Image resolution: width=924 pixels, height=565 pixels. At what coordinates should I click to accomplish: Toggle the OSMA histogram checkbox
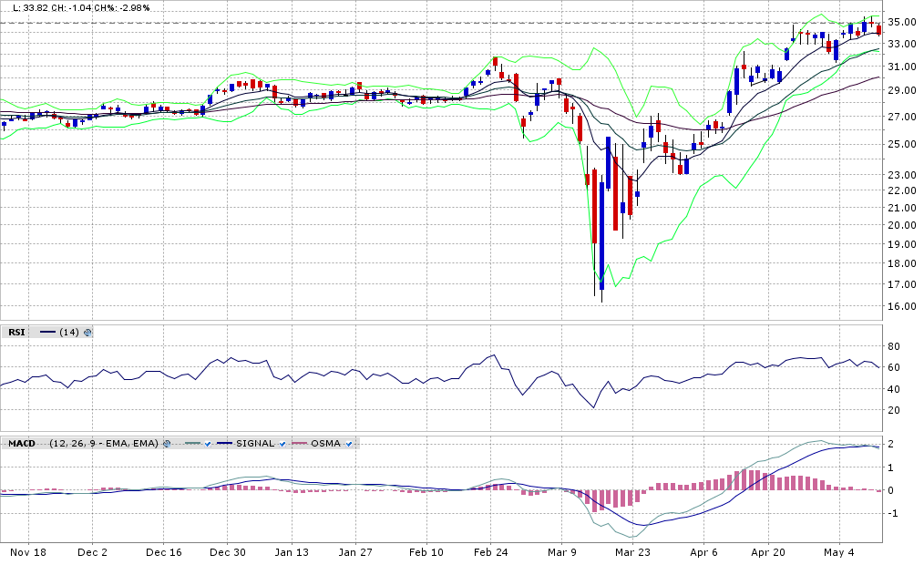click(x=349, y=444)
